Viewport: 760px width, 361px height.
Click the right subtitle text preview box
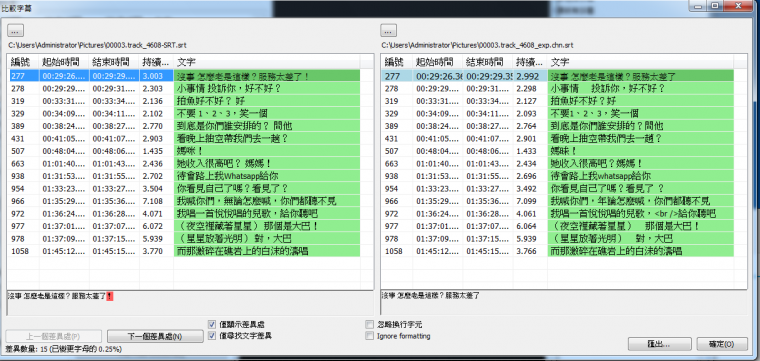coord(564,303)
